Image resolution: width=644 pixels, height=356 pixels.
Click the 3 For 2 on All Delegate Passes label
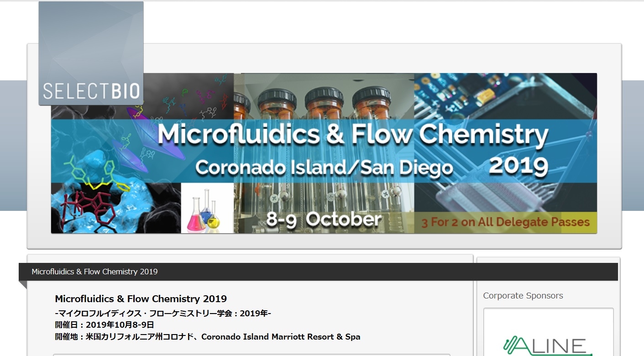point(505,222)
